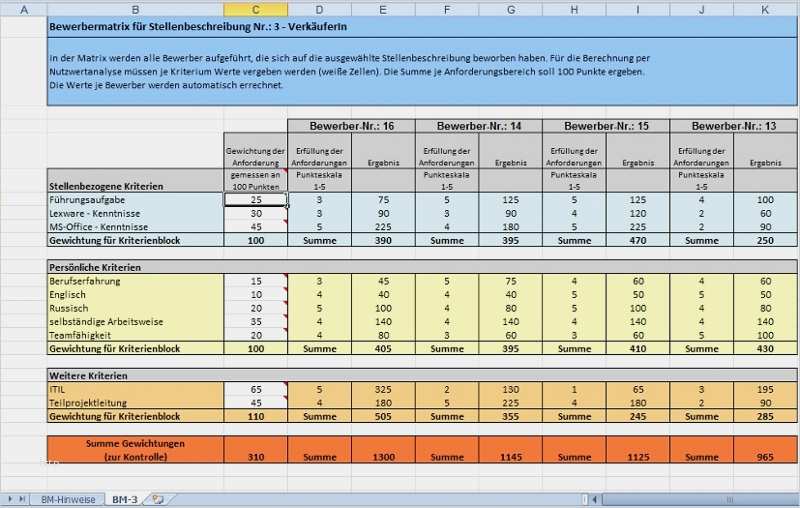Screen dimensions: 800x508
Task: Click the horizontal scrollbar thumb
Action: [x=727, y=498]
